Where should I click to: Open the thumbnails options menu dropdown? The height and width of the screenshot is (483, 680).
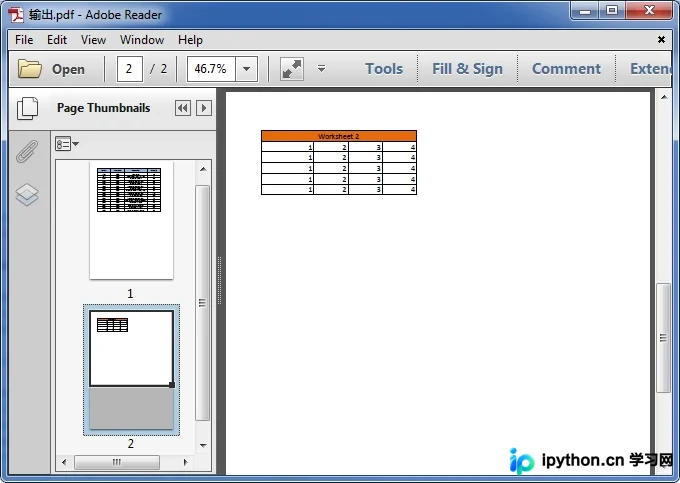pos(67,144)
